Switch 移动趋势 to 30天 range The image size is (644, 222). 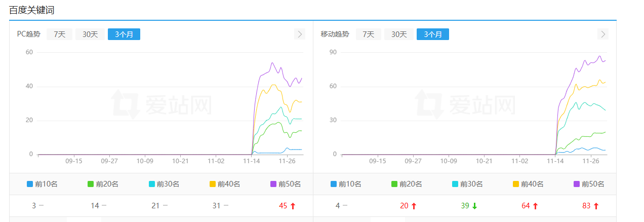[399, 34]
